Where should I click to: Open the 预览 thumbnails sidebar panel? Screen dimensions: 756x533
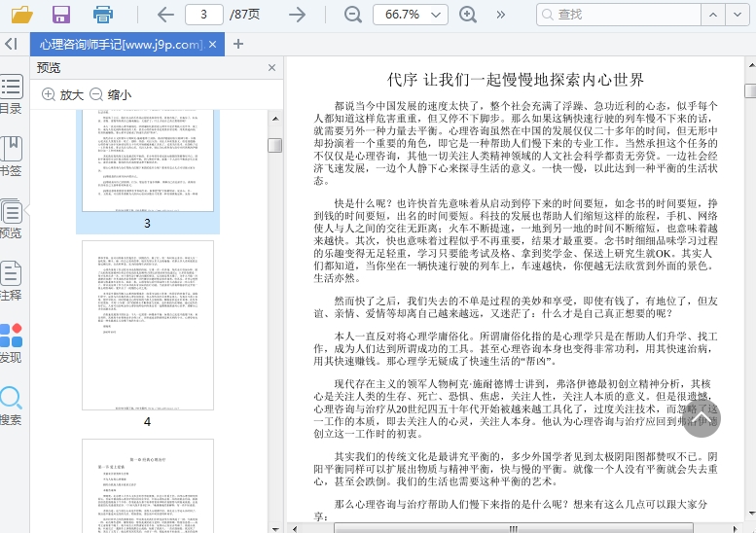(11, 219)
